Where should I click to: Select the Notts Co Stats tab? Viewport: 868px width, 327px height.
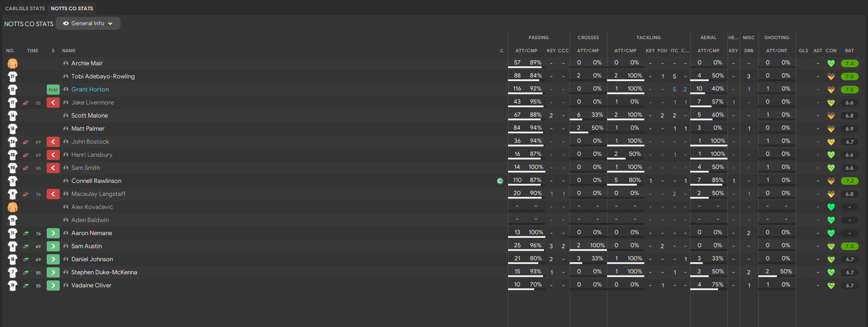click(72, 8)
